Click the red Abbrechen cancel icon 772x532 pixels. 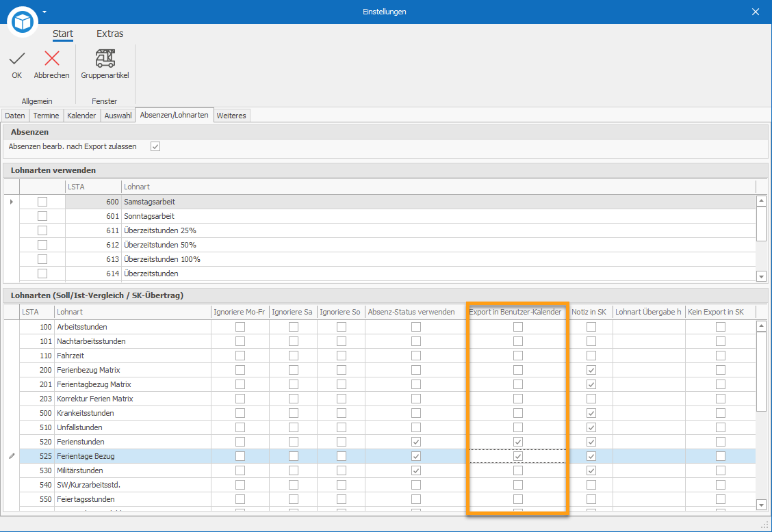click(52, 59)
